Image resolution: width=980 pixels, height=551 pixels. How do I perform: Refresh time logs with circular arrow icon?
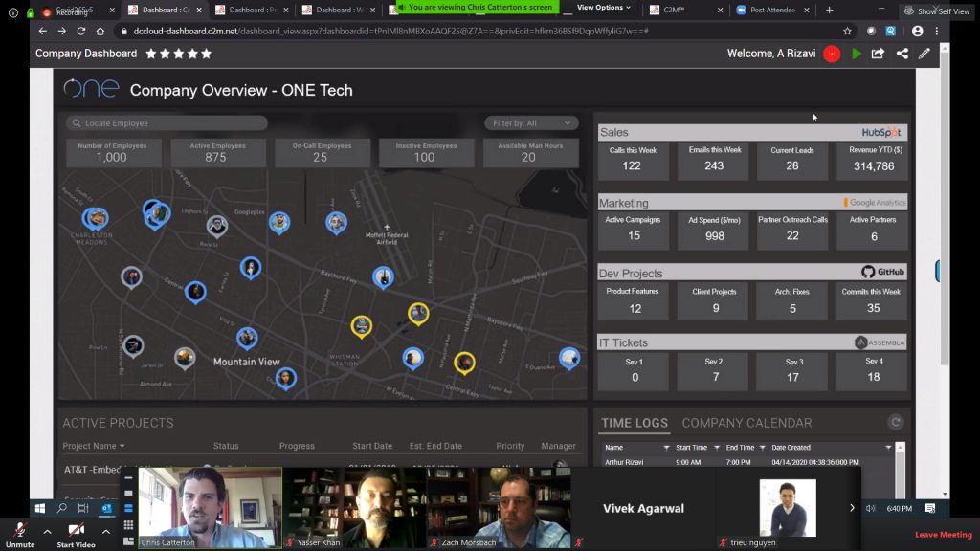tap(895, 422)
